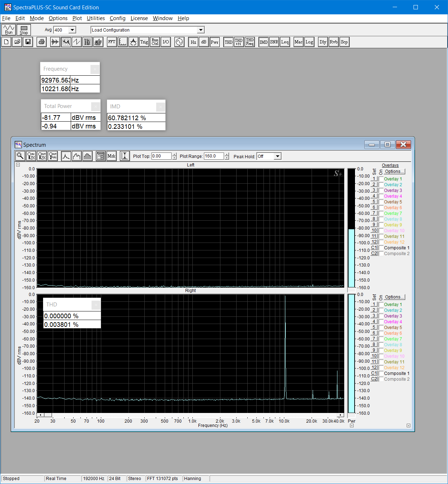
Task: Toggle the Pwr total power button
Action: 215,42
